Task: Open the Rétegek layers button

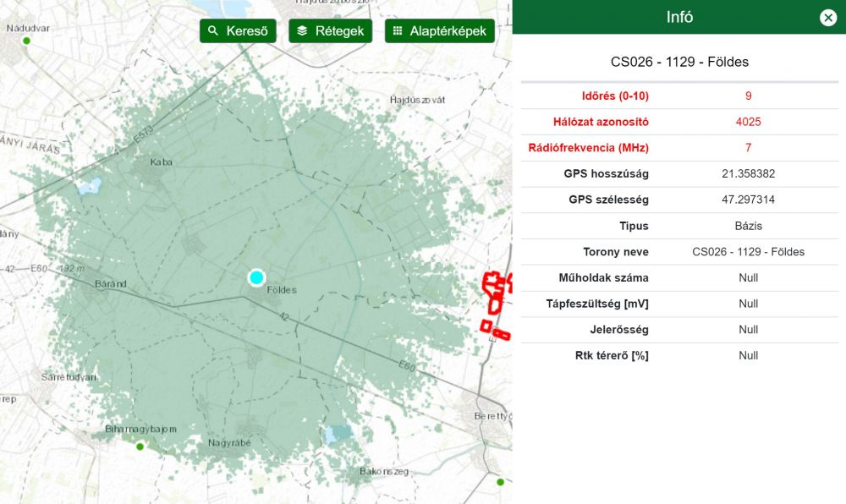Action: (330, 30)
